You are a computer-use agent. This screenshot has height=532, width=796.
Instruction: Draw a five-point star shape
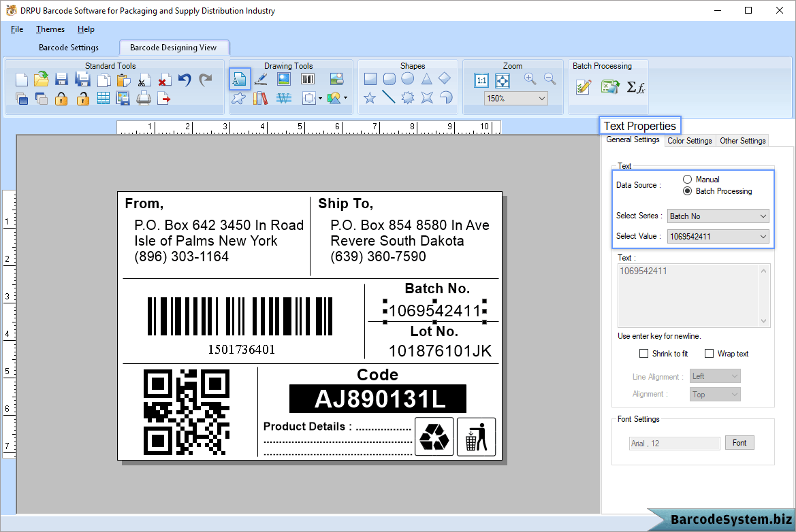370,97
